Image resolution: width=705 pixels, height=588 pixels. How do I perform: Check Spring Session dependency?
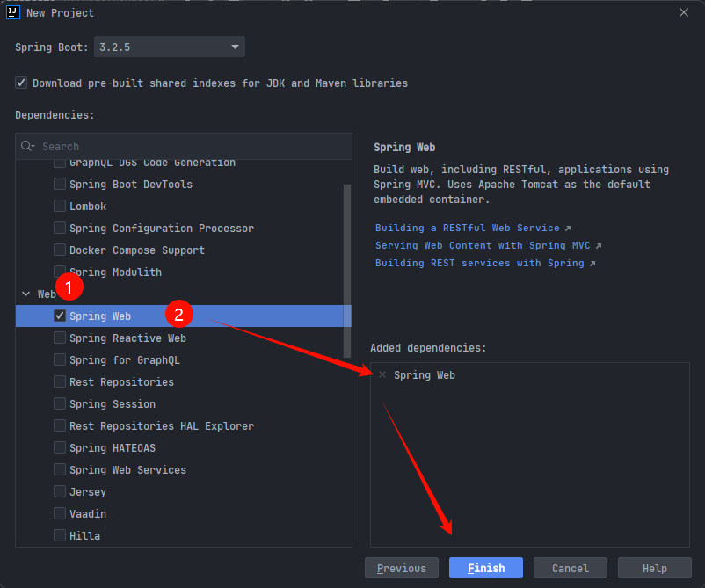click(60, 404)
